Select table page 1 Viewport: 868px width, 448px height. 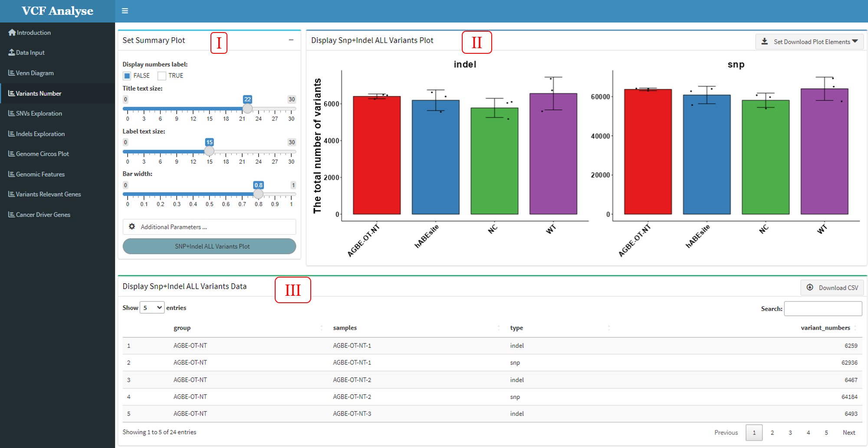[754, 432]
